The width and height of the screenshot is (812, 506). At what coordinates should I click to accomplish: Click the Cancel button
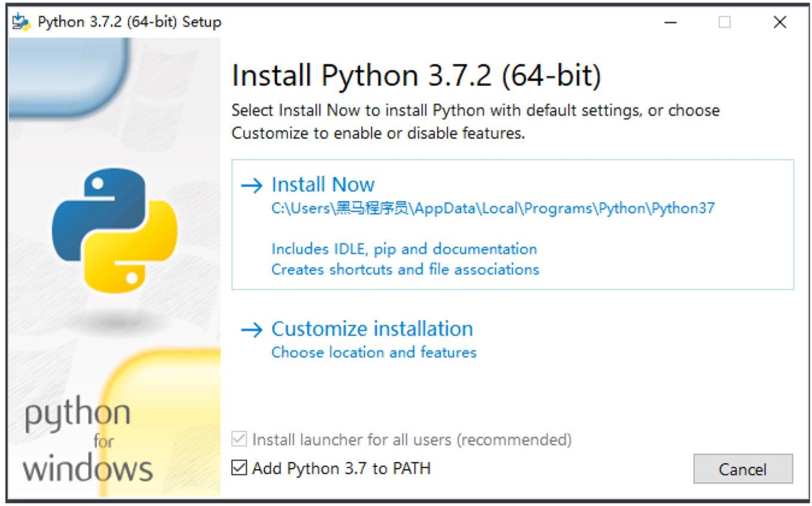[743, 469]
